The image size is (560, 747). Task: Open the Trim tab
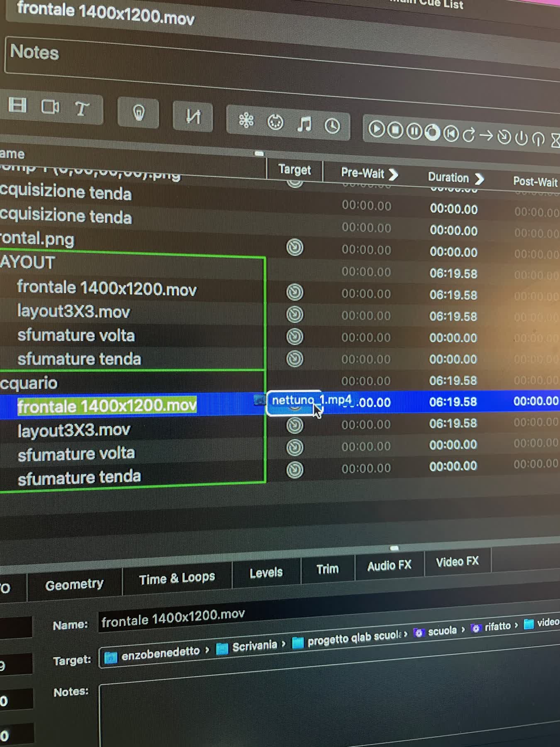[x=328, y=569]
